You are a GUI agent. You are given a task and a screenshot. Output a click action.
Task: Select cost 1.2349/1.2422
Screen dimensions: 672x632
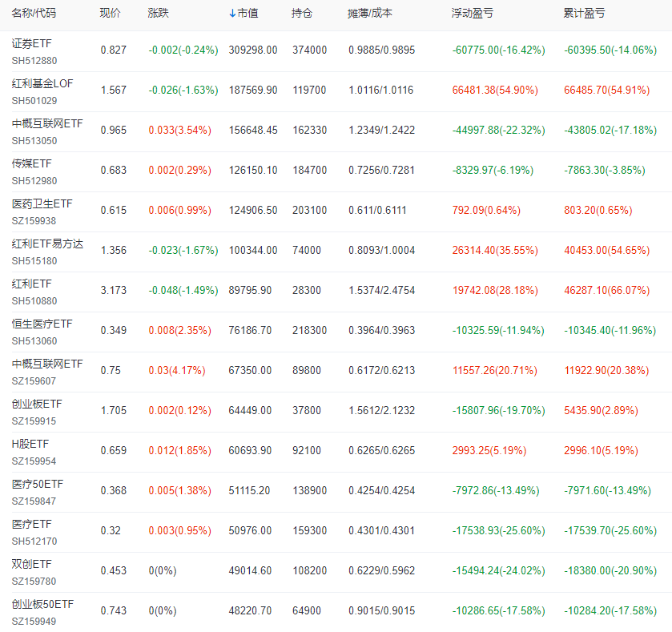tap(381, 131)
